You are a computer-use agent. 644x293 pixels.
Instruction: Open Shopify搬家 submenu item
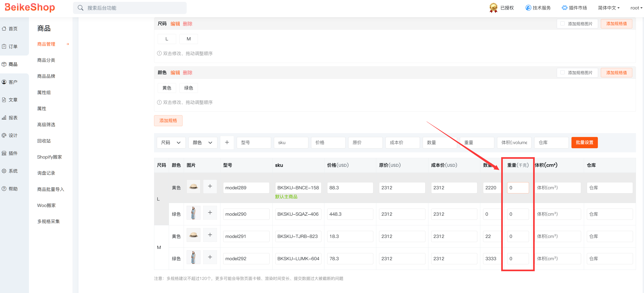49,157
